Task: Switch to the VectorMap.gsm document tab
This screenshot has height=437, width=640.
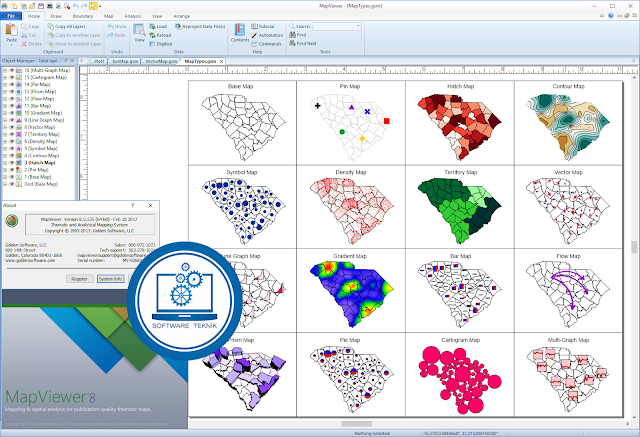Action: click(161, 61)
